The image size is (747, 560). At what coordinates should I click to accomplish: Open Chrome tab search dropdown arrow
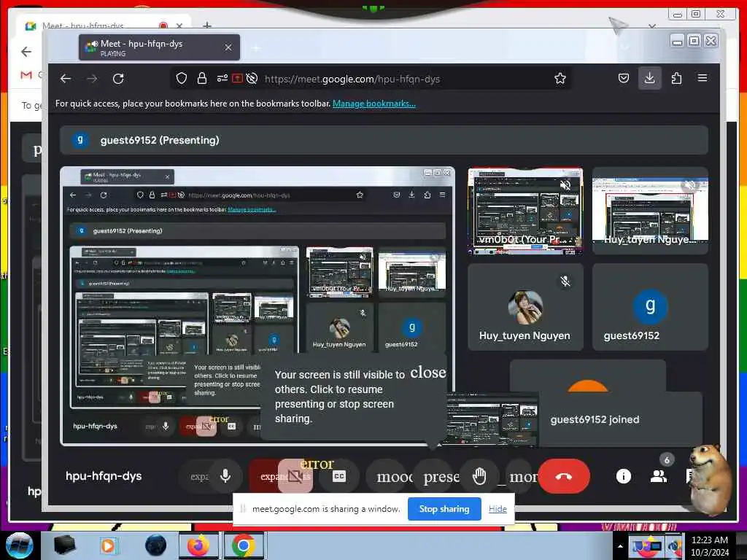(x=652, y=26)
